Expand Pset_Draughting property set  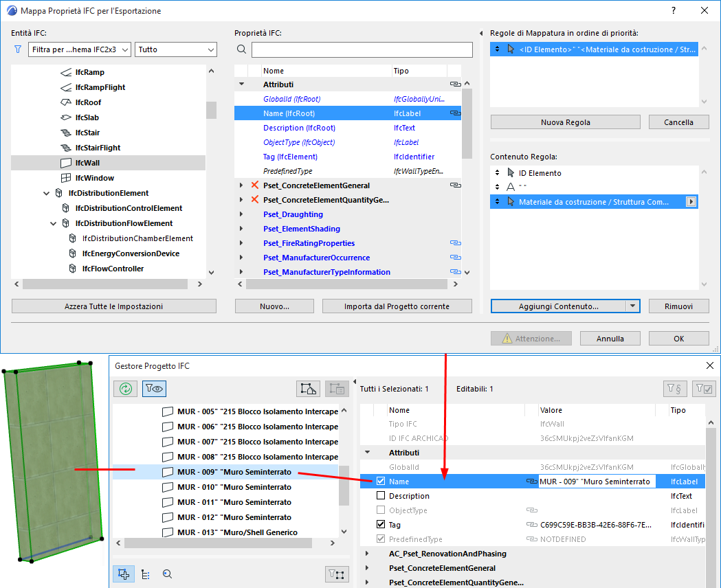pyautogui.click(x=241, y=214)
